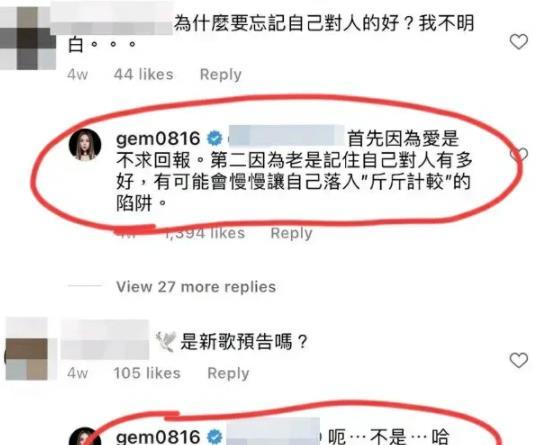Like the new song question comment

[x=519, y=360]
